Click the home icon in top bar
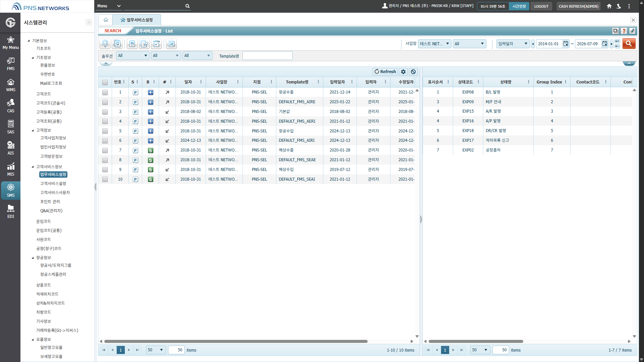This screenshot has width=644, height=362. pos(609,6)
